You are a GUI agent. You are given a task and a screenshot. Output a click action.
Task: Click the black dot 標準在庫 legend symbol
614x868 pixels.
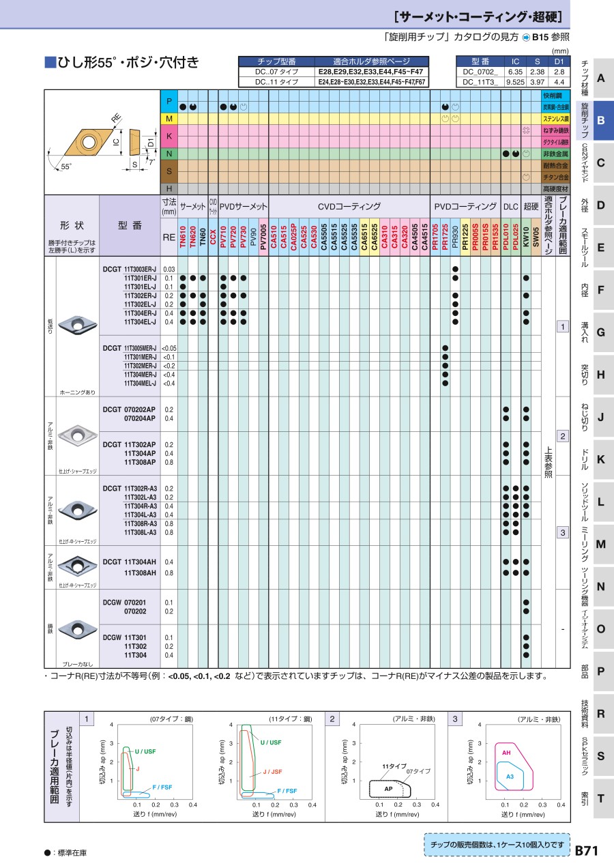[47, 852]
